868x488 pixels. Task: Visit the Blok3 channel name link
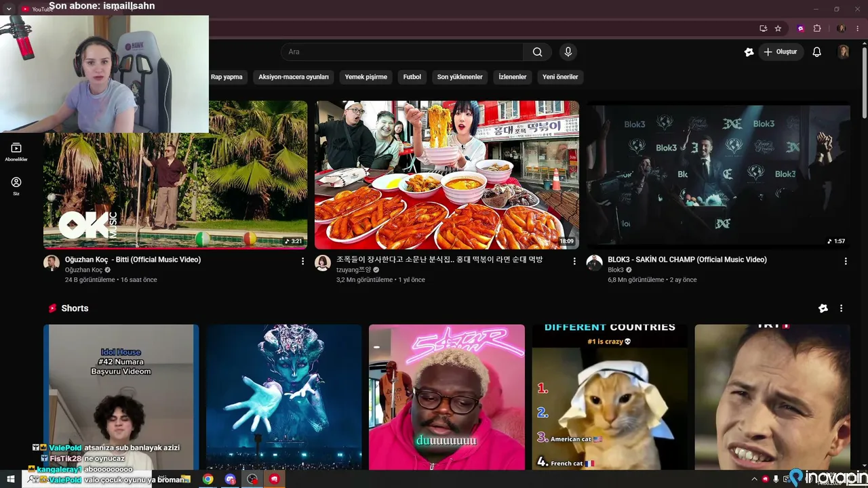pyautogui.click(x=616, y=270)
